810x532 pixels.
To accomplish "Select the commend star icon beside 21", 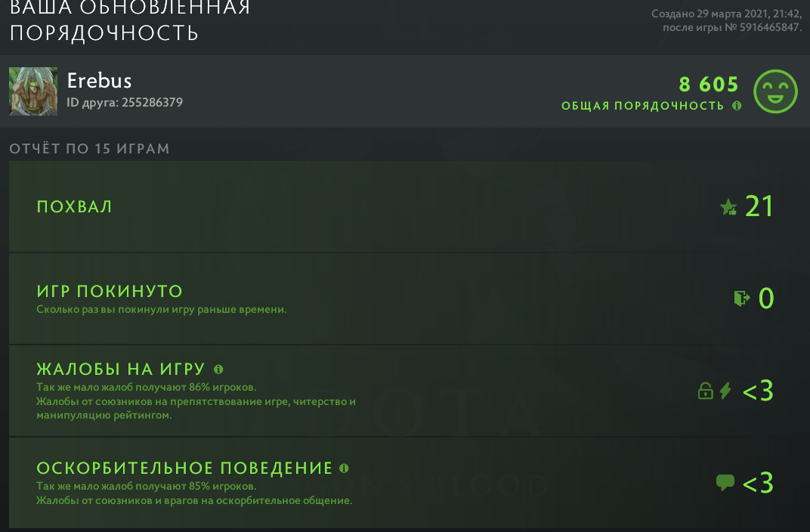I will [x=728, y=206].
